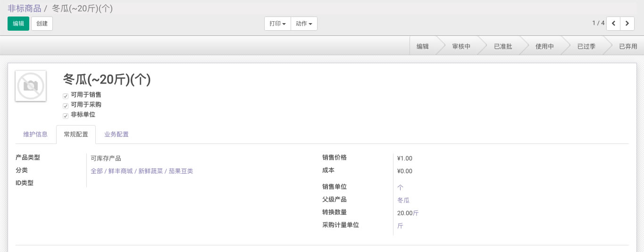
Task: Open the 非标商品 breadcrumb link
Action: (x=24, y=8)
